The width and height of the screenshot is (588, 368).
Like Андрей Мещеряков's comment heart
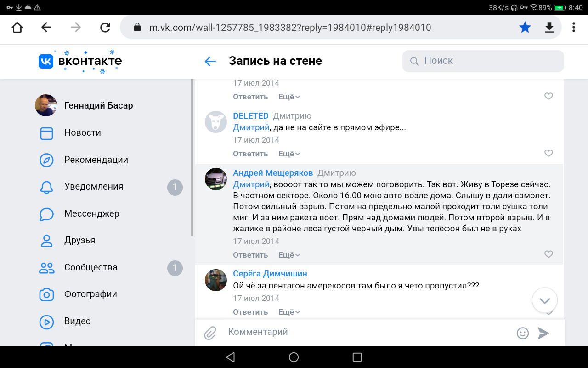(x=548, y=254)
